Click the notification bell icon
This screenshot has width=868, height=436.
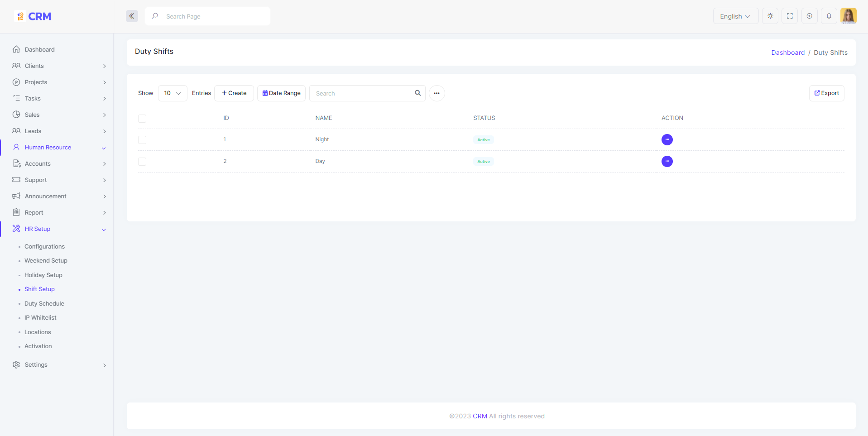click(829, 16)
